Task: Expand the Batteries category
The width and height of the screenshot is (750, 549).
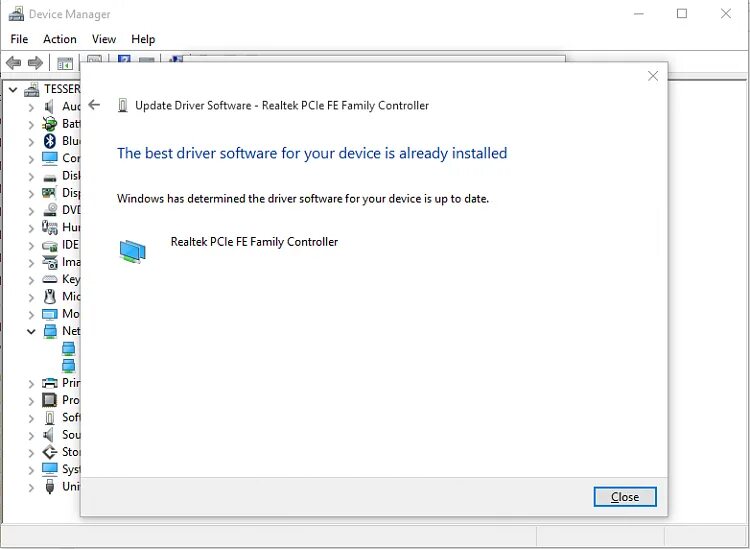Action: click(x=31, y=124)
